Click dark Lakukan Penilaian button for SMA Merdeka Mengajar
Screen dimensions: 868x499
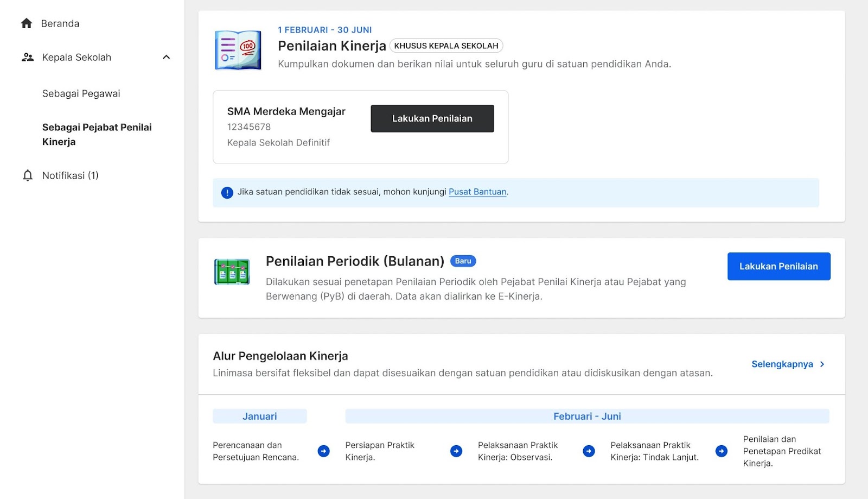pyautogui.click(x=432, y=118)
